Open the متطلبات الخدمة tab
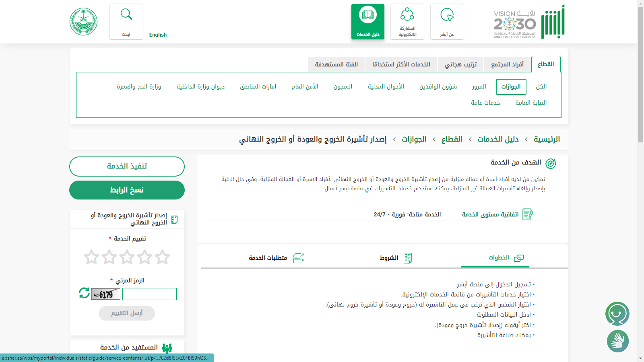Viewport: 644px width, 362px height. pos(276,258)
